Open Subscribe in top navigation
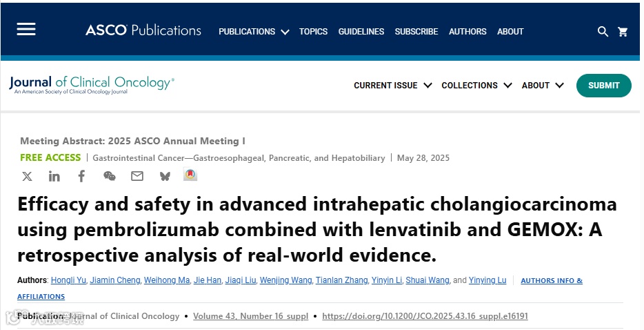 (416, 32)
